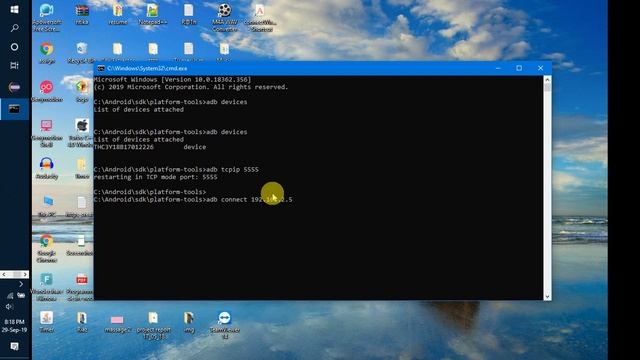
Task: Click 'restarting in TCP mode port: 5555' line
Action: [x=156, y=177]
